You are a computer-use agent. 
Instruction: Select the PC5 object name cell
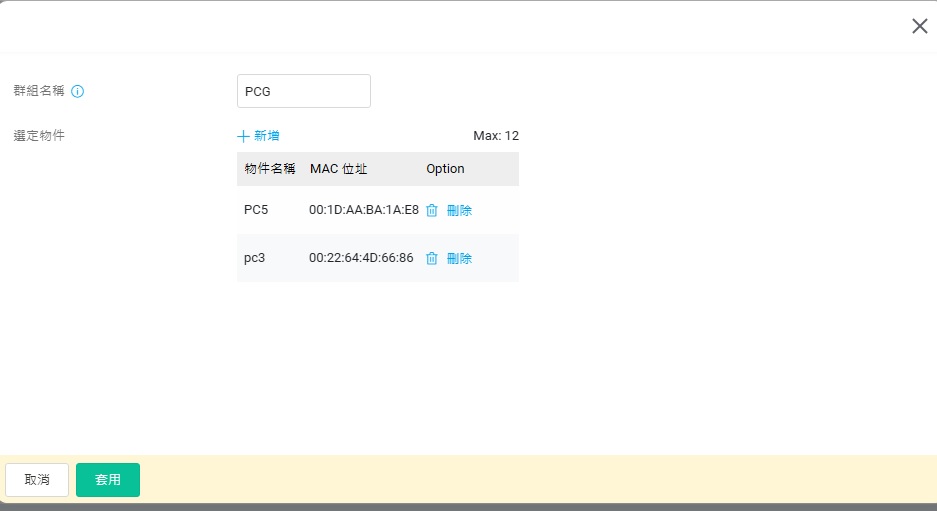[x=256, y=210]
